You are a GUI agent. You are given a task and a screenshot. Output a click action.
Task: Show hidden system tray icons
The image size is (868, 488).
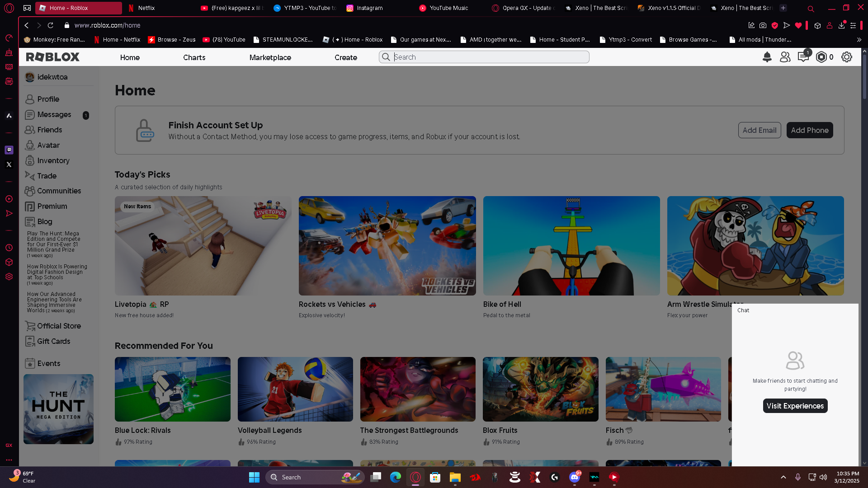pyautogui.click(x=783, y=477)
